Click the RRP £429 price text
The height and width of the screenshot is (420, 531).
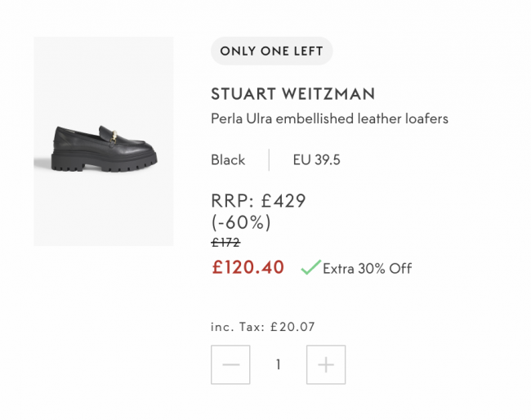point(258,200)
